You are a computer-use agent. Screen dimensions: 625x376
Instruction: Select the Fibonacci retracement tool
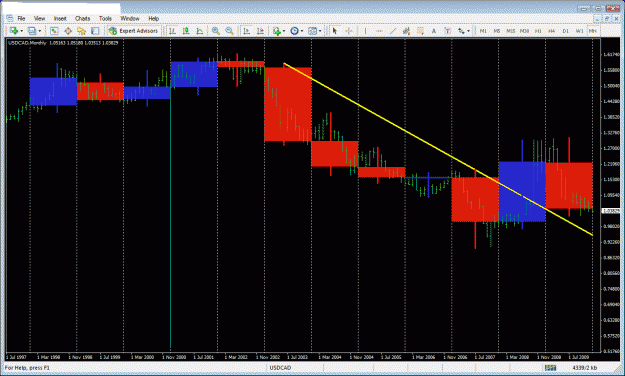point(420,31)
